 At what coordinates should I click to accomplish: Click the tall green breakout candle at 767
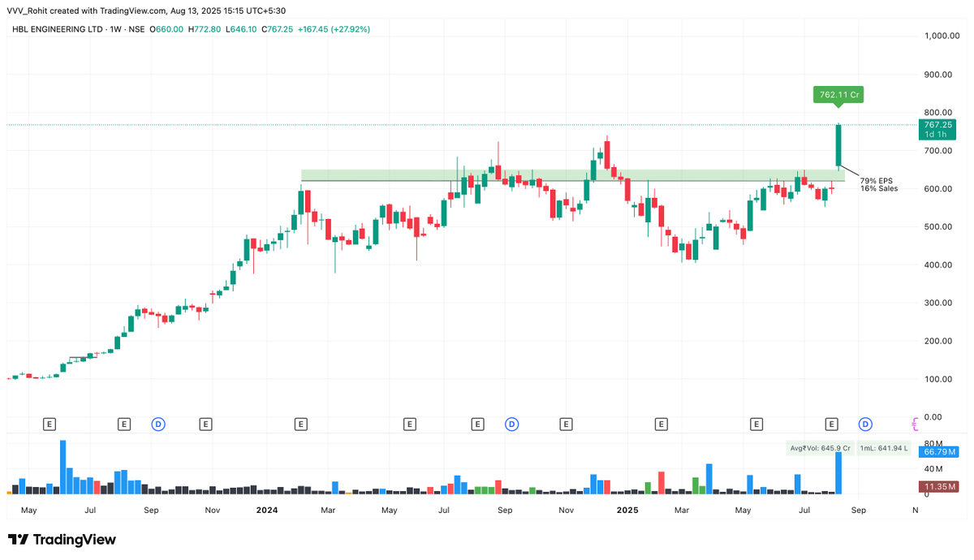tap(838, 146)
